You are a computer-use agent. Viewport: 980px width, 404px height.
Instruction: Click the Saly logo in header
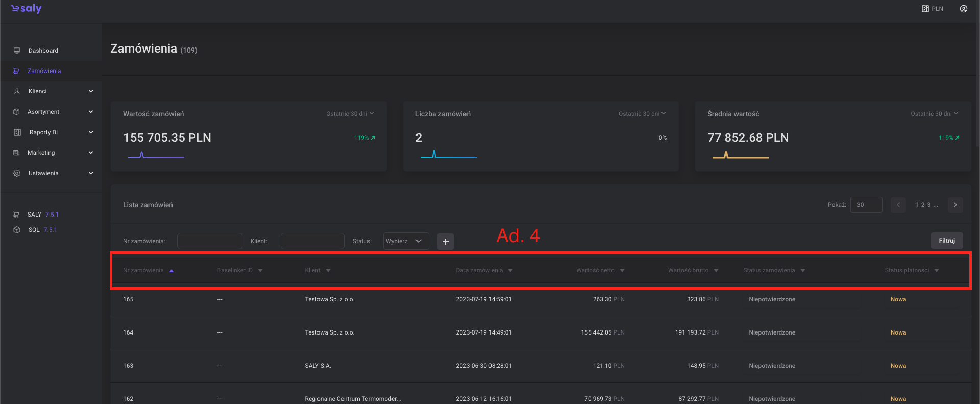[x=26, y=9]
